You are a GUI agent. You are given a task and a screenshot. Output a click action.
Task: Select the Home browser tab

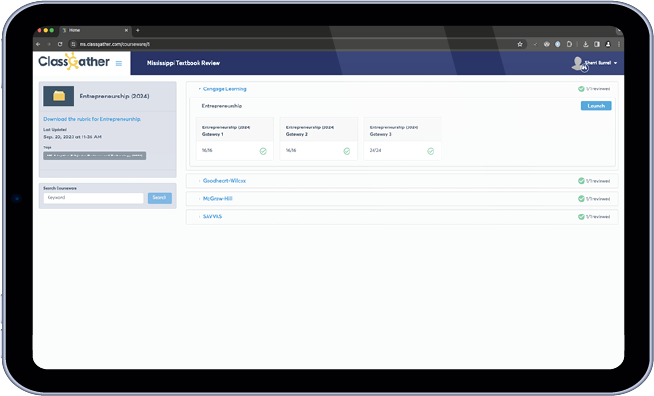click(95, 30)
